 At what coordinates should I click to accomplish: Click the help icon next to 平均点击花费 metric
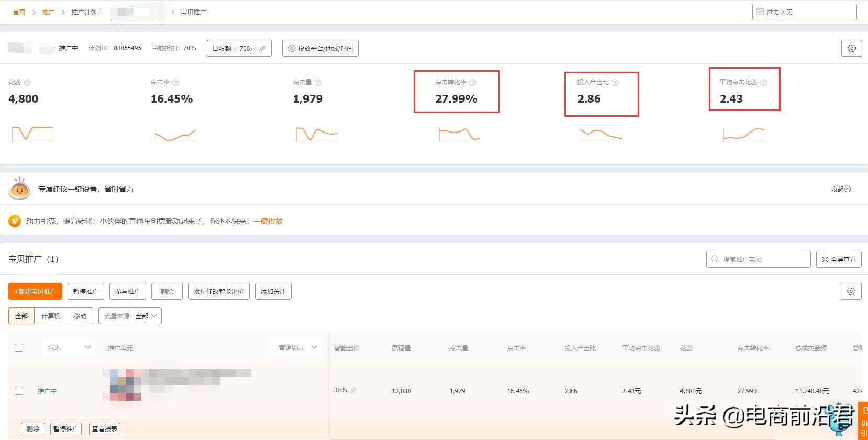[763, 83]
